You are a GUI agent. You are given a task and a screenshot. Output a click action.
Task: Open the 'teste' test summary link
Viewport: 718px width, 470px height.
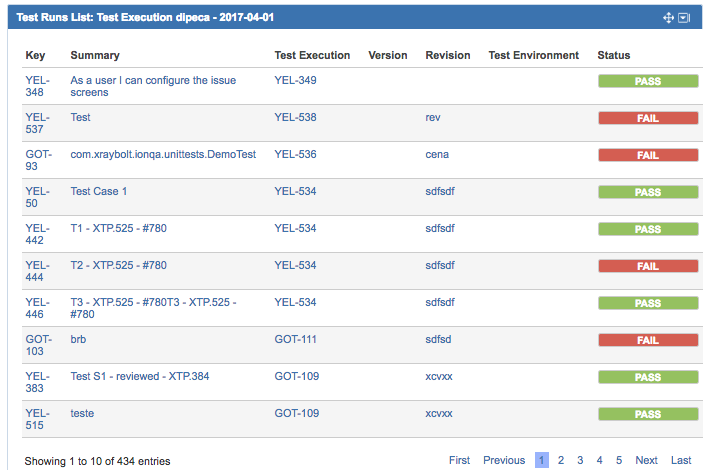pyautogui.click(x=82, y=413)
